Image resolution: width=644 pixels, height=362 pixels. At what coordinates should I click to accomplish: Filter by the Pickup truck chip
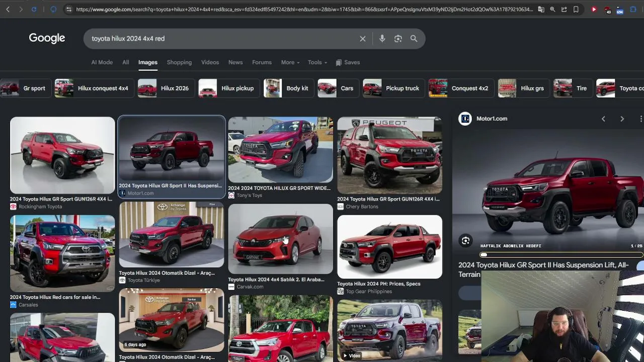(393, 88)
